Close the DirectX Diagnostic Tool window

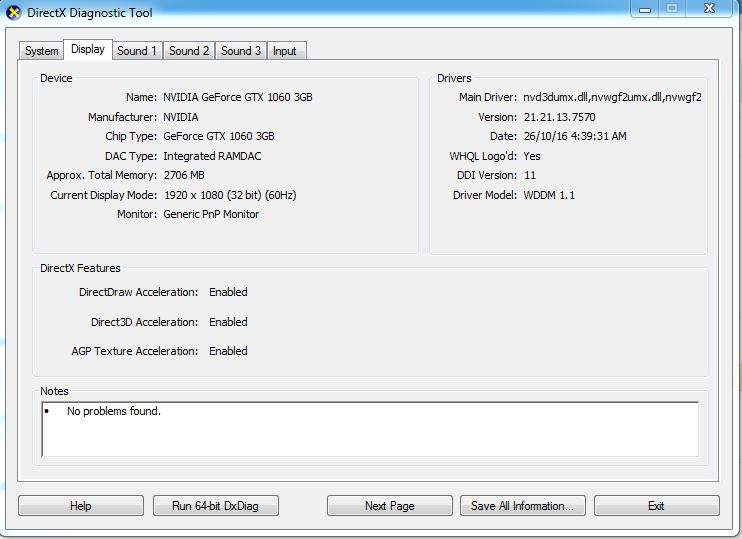[x=709, y=9]
